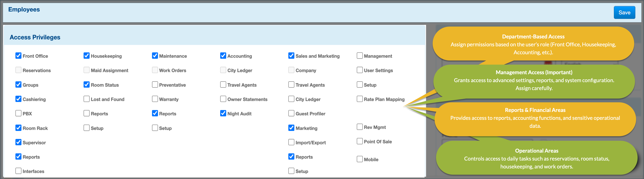Uncheck the Supervisor checkbox
Image resolution: width=644 pixels, height=179 pixels.
[x=18, y=142]
